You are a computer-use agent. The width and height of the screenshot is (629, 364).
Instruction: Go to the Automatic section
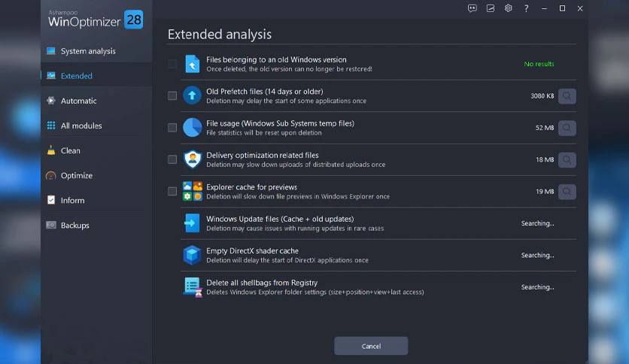[x=96, y=101]
